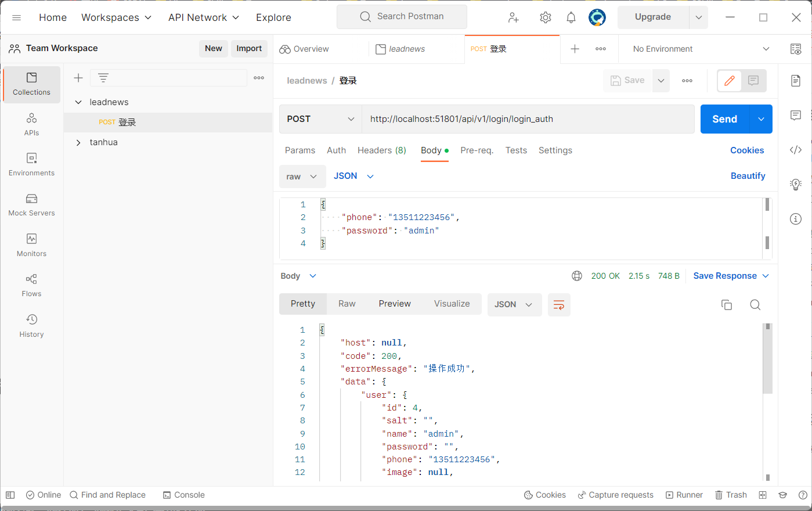Viewport: 812px width, 511px height.
Task: Open the Mock Servers sidebar section
Action: pos(32,205)
